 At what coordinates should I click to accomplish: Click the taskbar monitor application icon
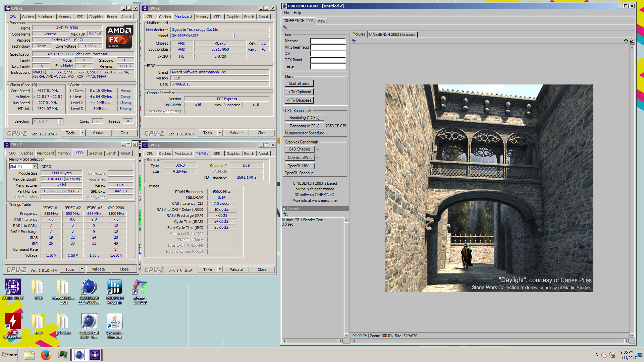62,355
